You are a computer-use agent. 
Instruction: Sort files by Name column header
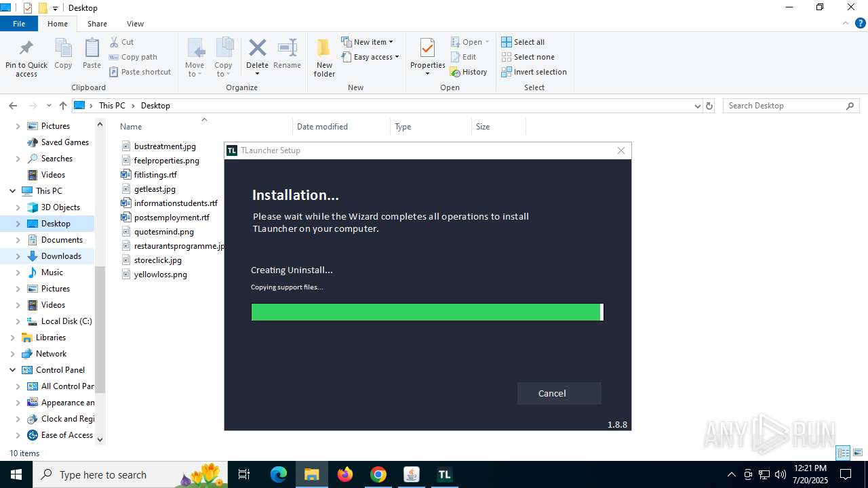tap(203, 127)
